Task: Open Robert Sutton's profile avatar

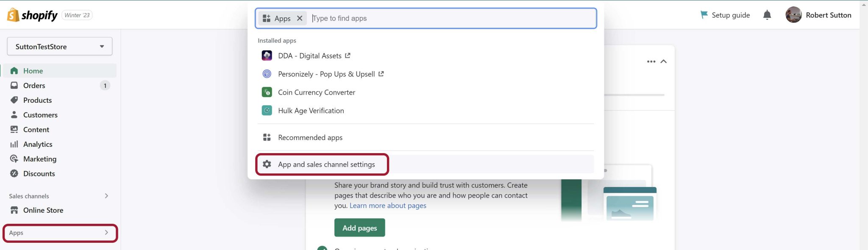Action: pos(793,15)
